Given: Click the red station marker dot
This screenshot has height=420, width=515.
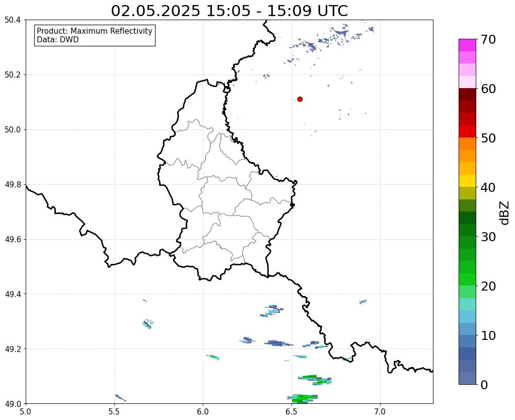Looking at the screenshot, I should (x=300, y=99).
